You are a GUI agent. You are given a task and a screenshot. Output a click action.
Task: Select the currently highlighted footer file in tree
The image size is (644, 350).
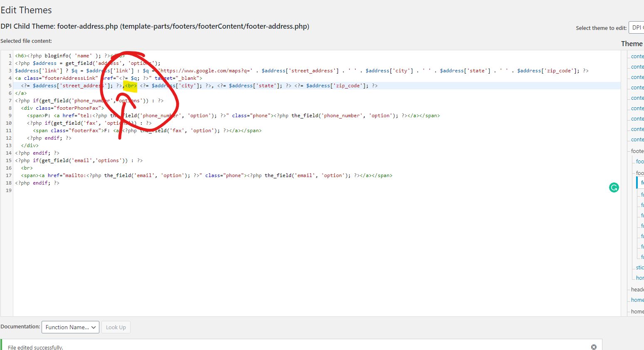(x=642, y=182)
